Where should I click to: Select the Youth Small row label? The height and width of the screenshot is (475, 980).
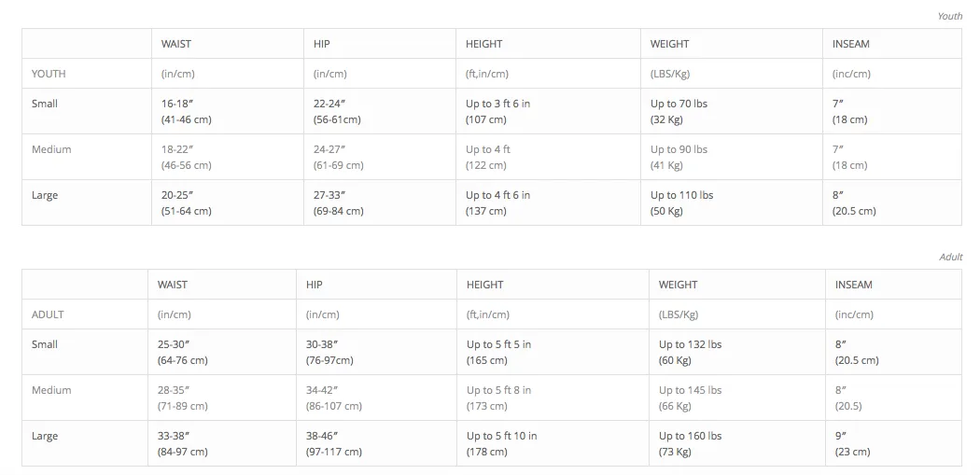(45, 104)
